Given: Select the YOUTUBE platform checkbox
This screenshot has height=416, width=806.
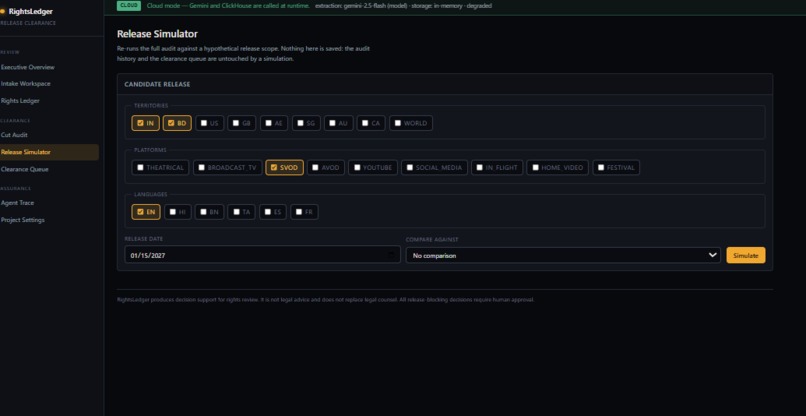Looking at the screenshot, I should [x=357, y=168].
